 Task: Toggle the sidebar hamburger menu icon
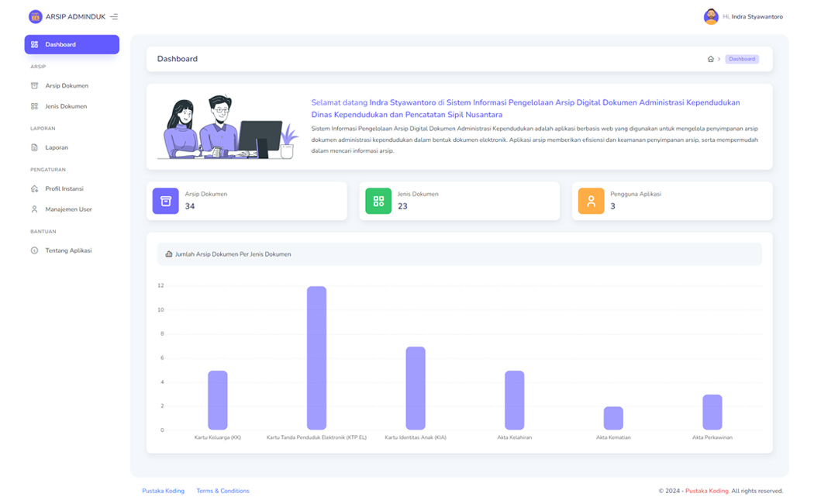click(114, 16)
